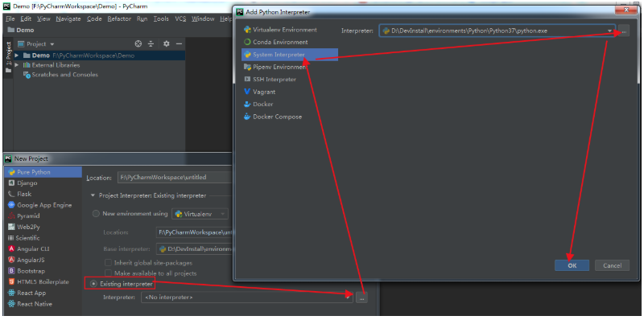Image resolution: width=644 pixels, height=320 pixels.
Task: Click OK in Add Python Interpreter dialog
Action: click(x=572, y=265)
